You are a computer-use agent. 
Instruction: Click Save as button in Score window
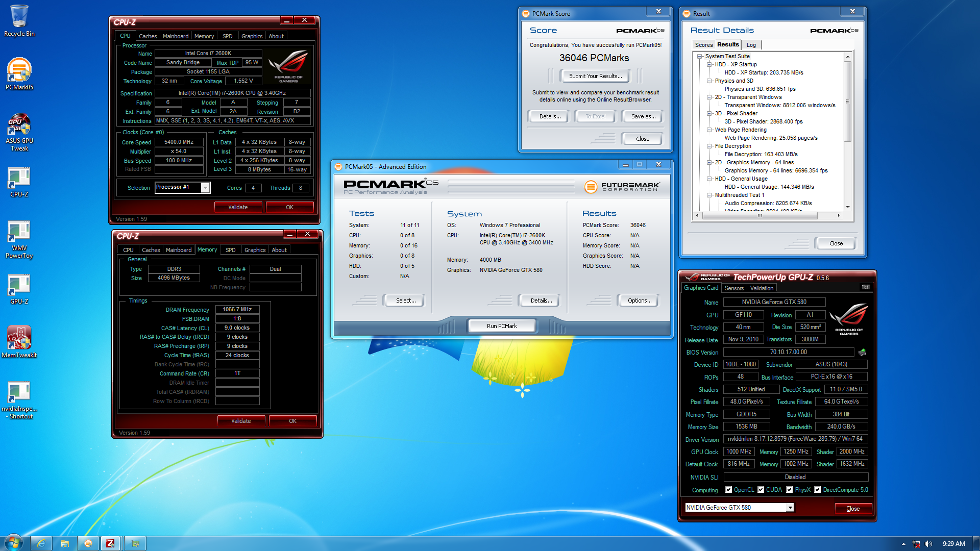tap(643, 116)
